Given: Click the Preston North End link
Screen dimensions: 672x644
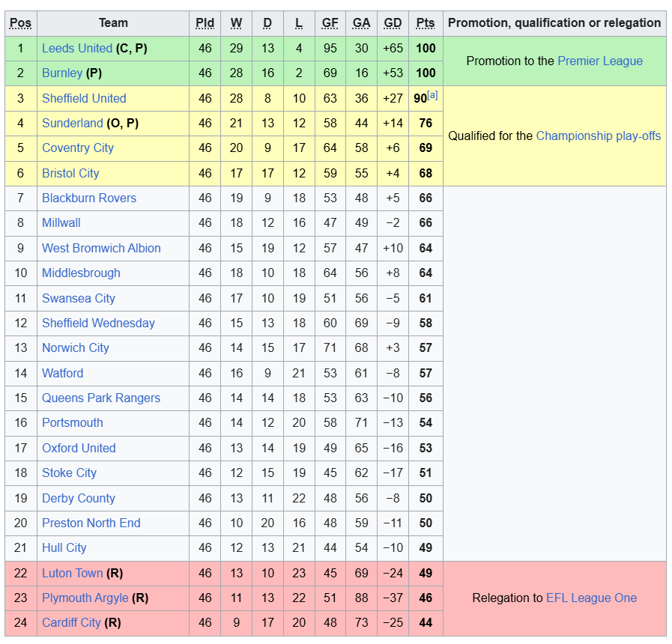Looking at the screenshot, I should (x=91, y=523).
